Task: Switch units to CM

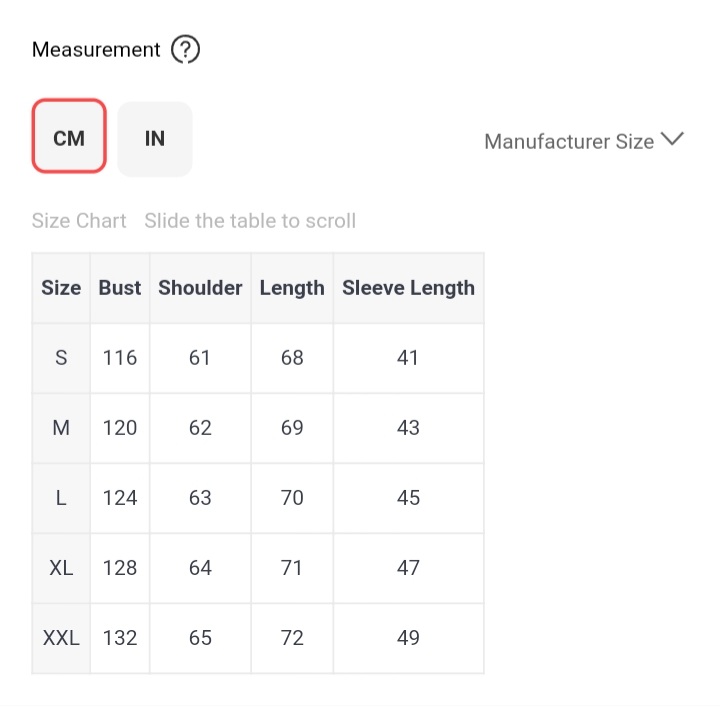Action: (69, 138)
